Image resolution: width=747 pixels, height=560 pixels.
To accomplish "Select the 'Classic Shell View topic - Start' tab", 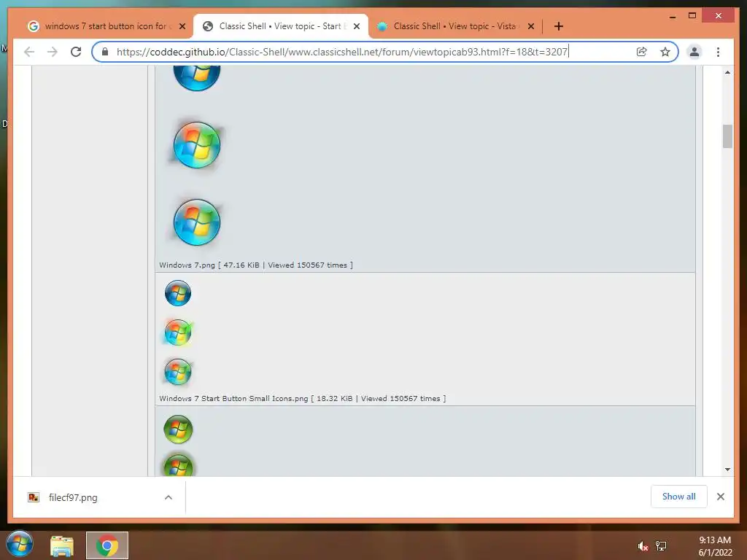I will point(280,26).
